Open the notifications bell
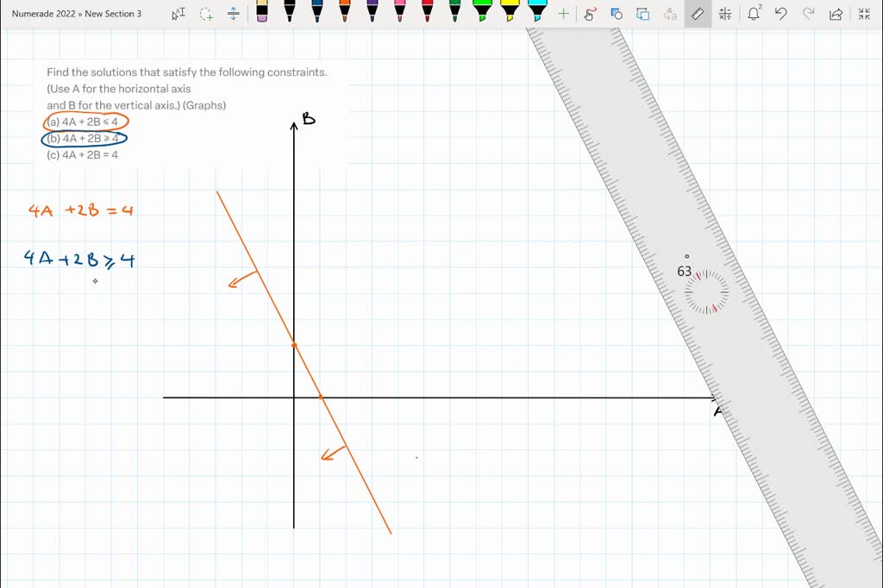This screenshot has width=883, height=588. coord(754,13)
